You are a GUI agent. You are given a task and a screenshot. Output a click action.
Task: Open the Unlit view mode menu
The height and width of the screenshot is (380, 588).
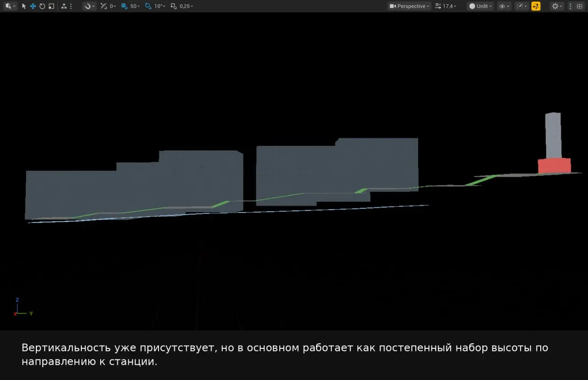point(481,6)
